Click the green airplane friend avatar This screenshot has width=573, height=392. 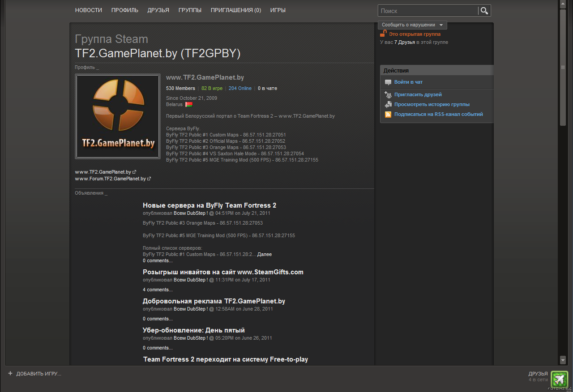[559, 379]
